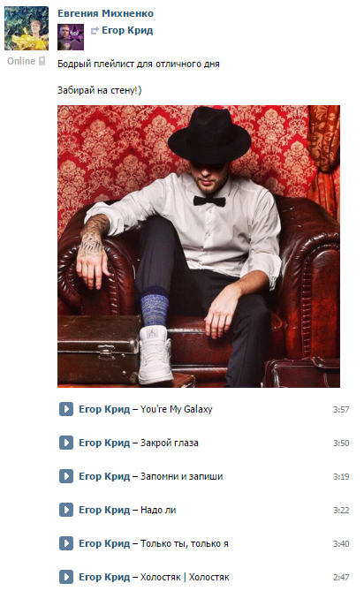Open Евгения Михненко profile link
The height and width of the screenshot is (591, 364).
(105, 13)
